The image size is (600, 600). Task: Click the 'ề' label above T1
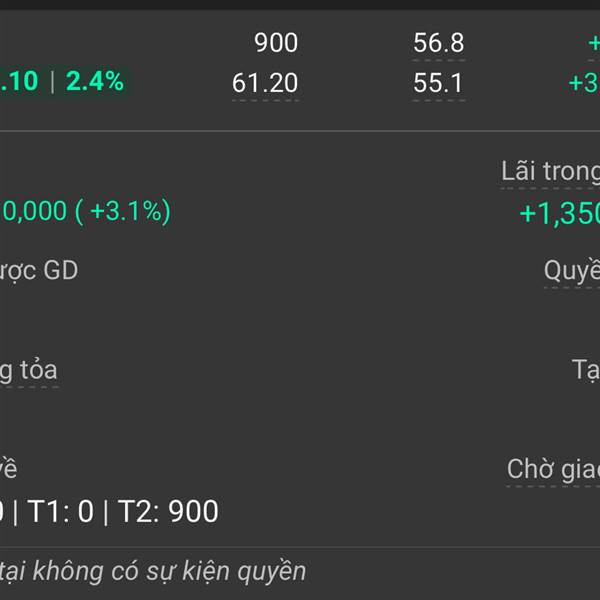(8, 469)
